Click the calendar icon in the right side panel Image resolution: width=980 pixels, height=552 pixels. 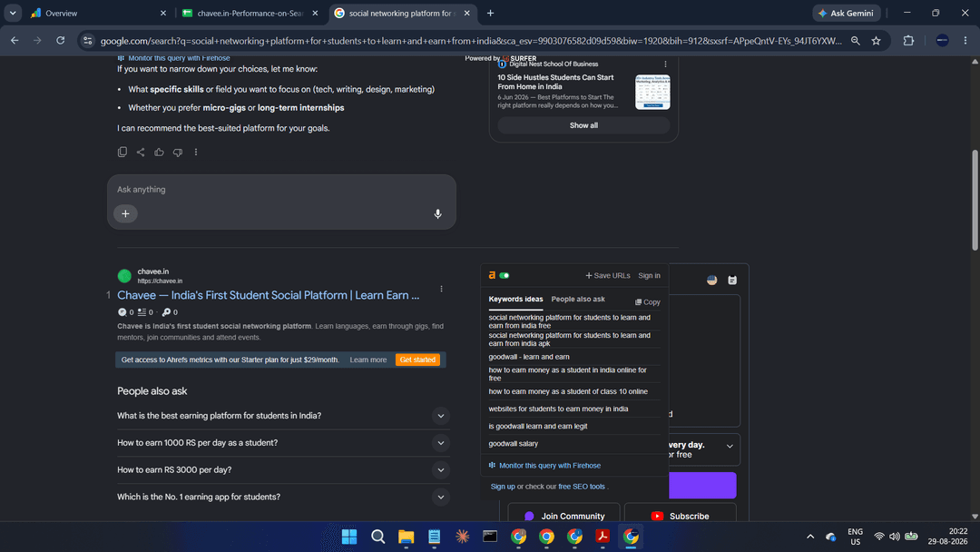click(732, 280)
